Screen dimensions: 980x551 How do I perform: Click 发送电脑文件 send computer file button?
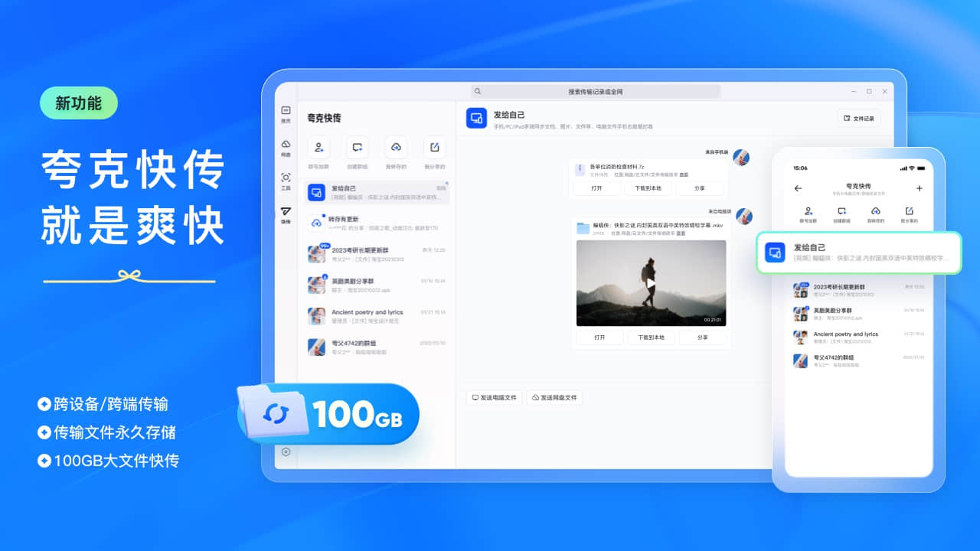tap(494, 398)
